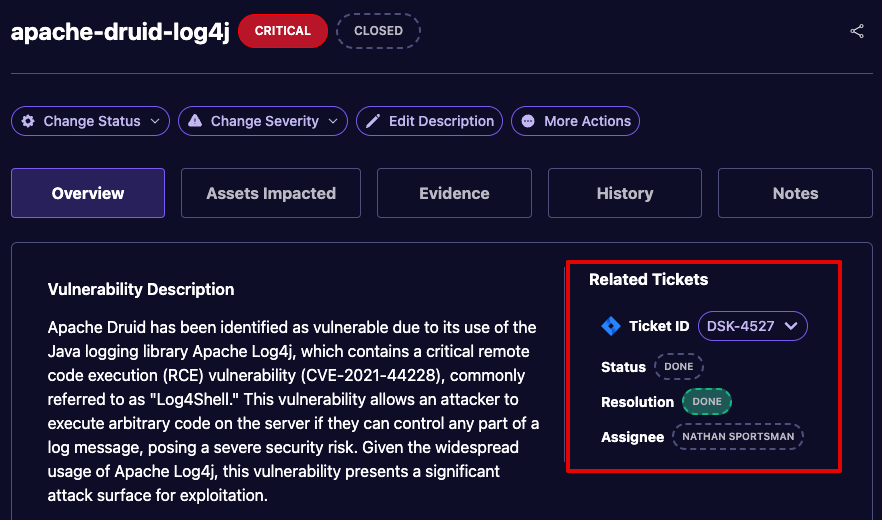Select the Notes tab
Viewport: 882px width, 520px height.
click(x=795, y=193)
